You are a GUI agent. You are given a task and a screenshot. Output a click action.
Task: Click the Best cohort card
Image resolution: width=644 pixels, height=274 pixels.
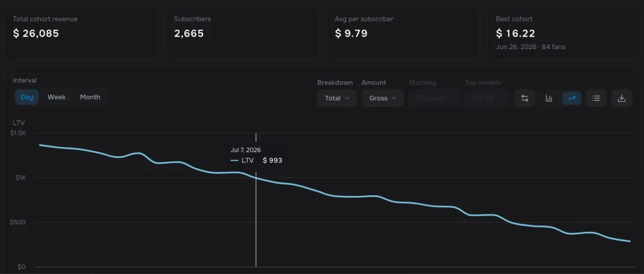tap(564, 33)
